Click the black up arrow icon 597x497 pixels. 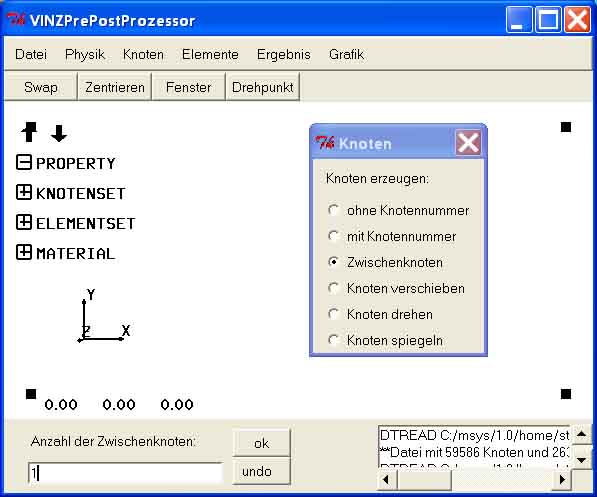click(x=29, y=132)
